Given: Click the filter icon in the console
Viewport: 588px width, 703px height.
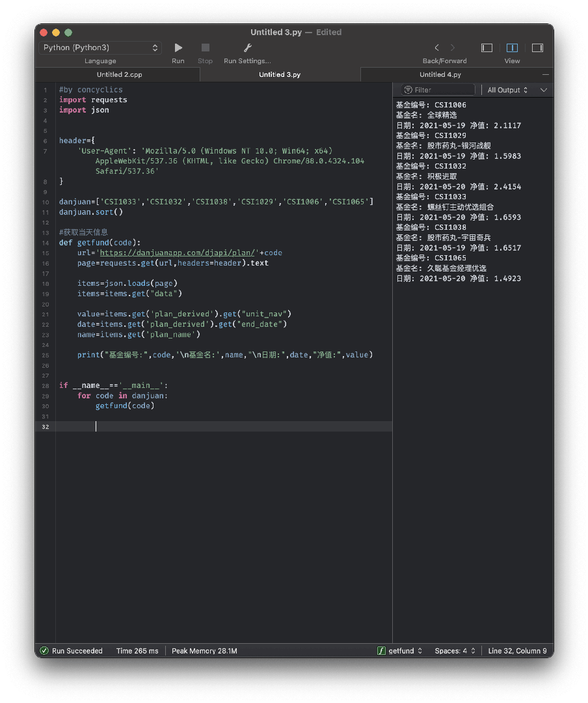Looking at the screenshot, I should pyautogui.click(x=408, y=90).
